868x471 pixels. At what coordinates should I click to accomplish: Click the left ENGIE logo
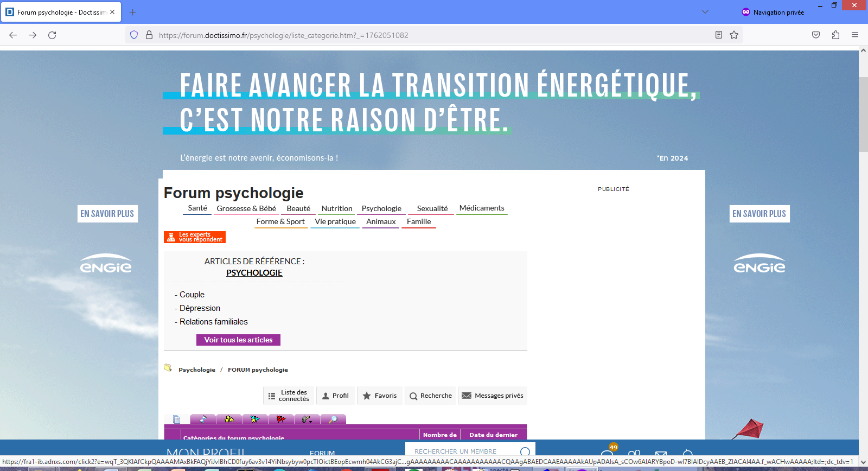click(106, 264)
